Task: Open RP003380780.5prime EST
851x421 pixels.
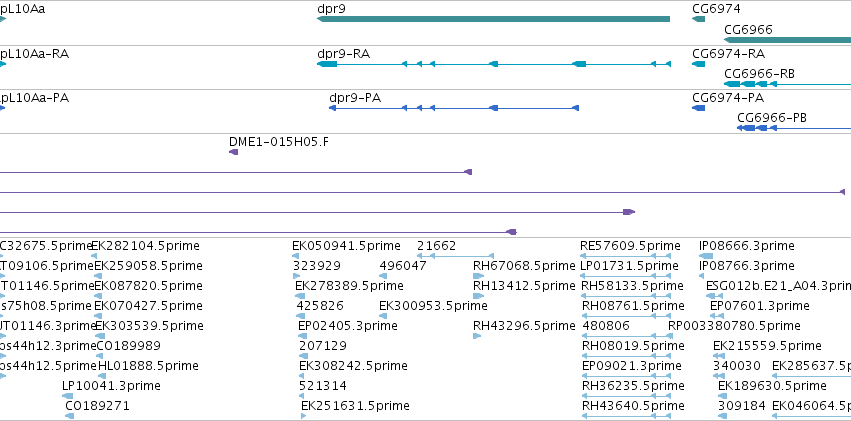Action: (734, 326)
